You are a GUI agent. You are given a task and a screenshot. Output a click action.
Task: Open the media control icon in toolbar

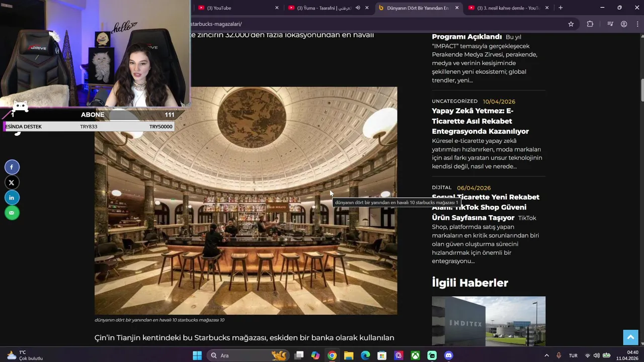pos(610,24)
